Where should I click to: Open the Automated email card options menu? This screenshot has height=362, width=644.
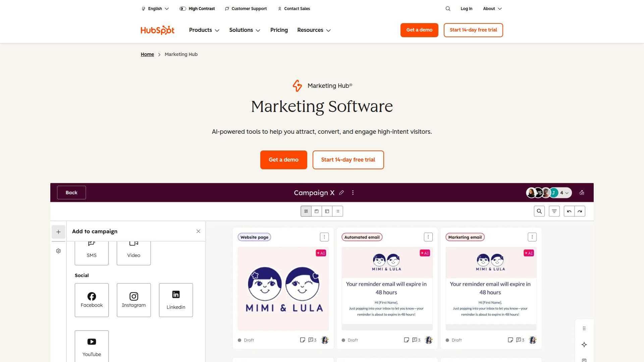point(428,237)
